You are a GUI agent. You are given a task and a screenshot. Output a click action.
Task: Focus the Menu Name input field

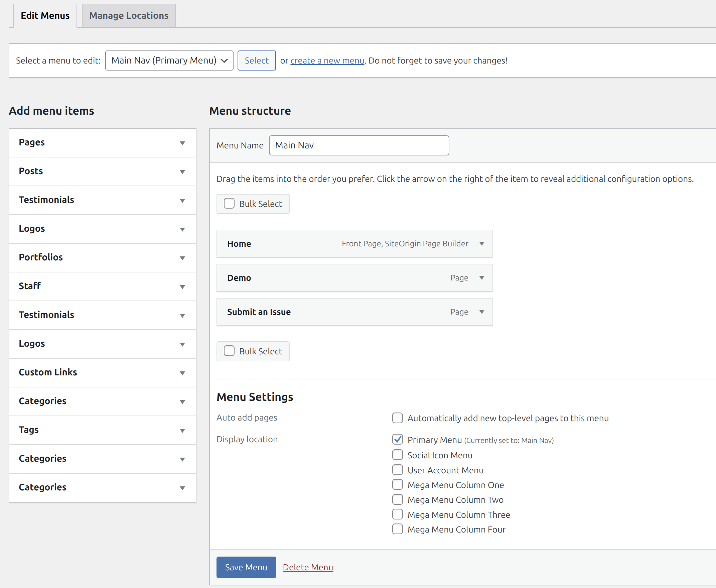[359, 145]
